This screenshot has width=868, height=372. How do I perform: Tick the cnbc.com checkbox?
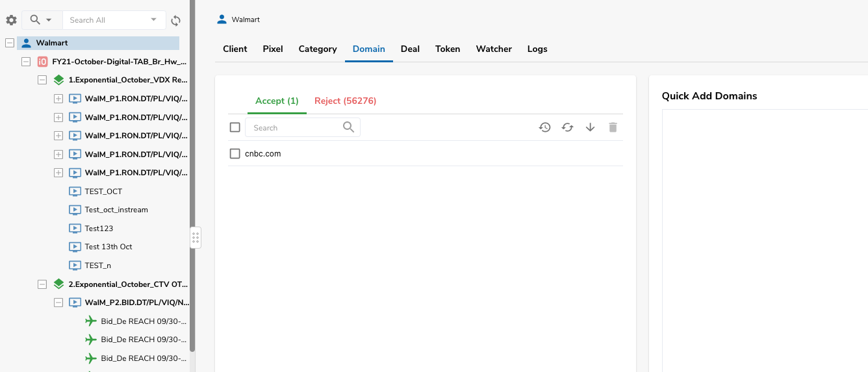[x=235, y=154]
